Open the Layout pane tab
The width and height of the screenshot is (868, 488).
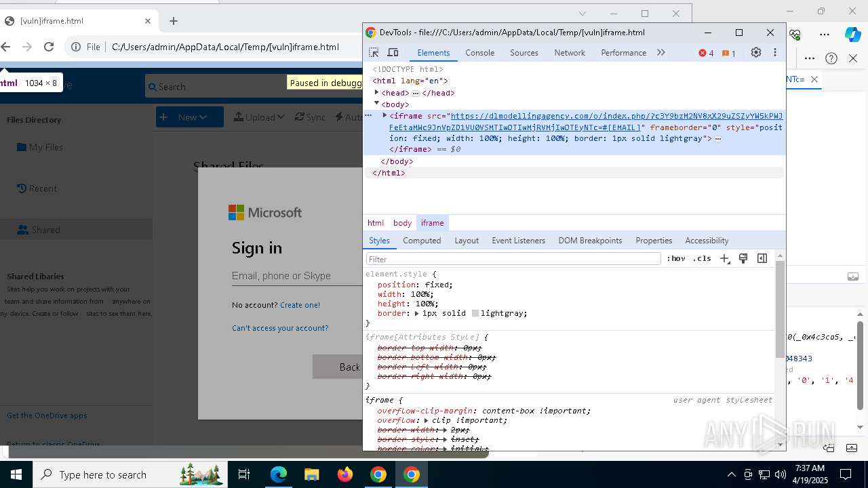click(467, 241)
